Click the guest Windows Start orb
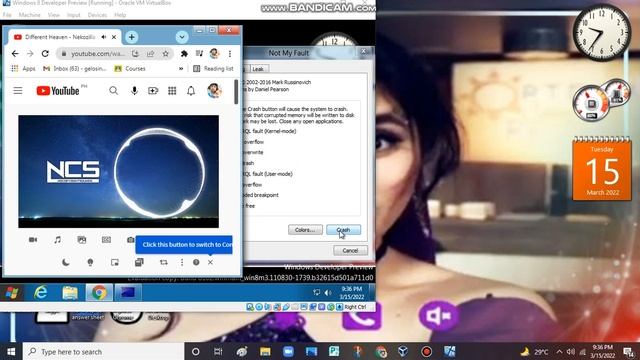Image resolution: width=640 pixels, height=360 pixels. pos(12,293)
